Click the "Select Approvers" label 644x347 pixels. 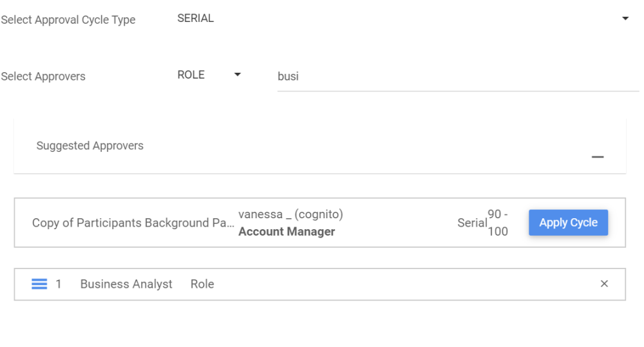coord(43,77)
